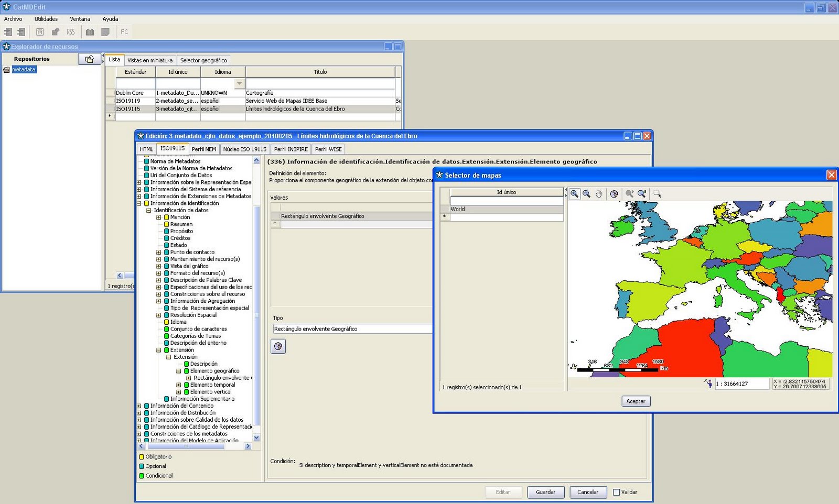Image resolution: width=839 pixels, height=504 pixels.
Task: Collapse the Elemento geográfico node
Action: pos(178,371)
